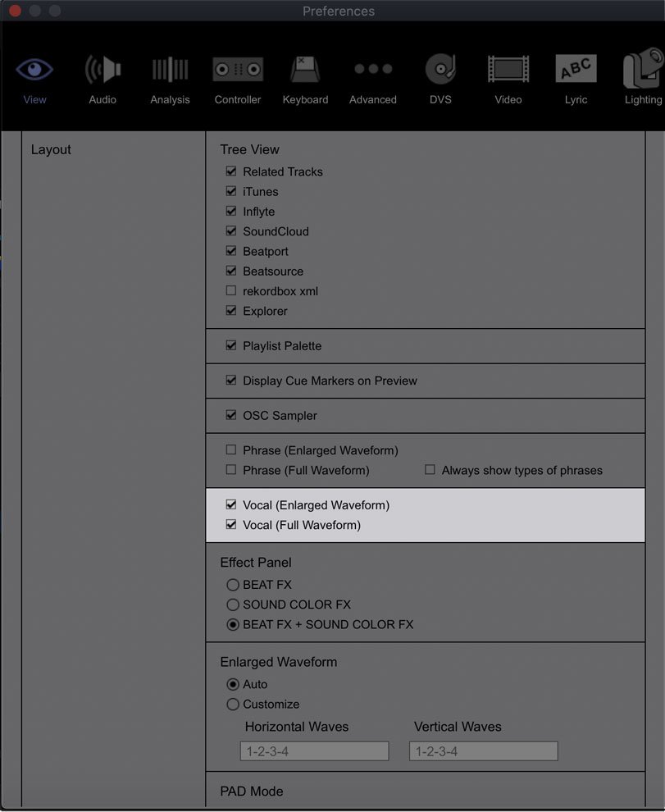Uncheck Vocal (Full Waveform)
Image resolution: width=665 pixels, height=812 pixels.
pos(230,525)
